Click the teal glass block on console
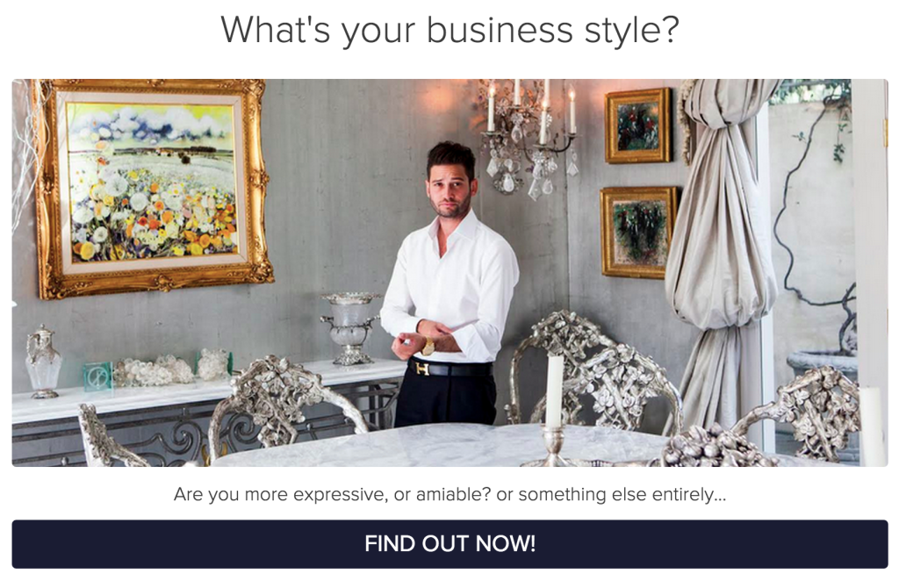The image size is (899, 588). coord(98,376)
